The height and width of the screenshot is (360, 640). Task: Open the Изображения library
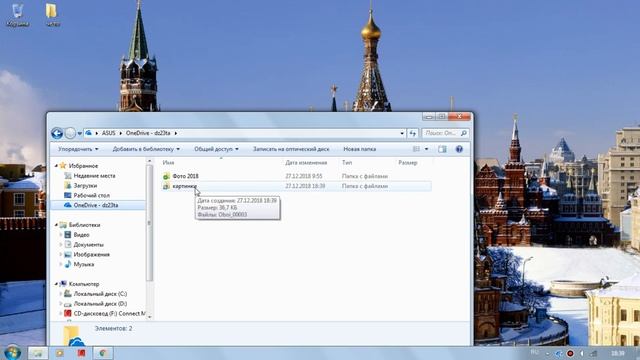[91, 254]
